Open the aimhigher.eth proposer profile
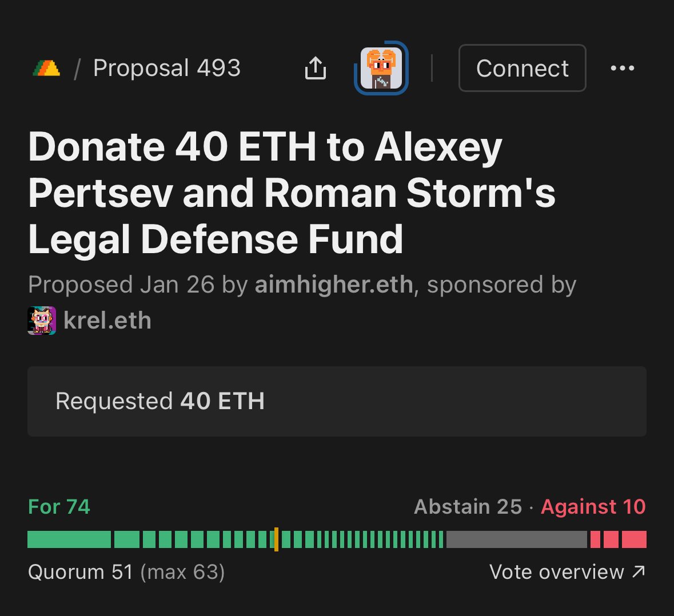The width and height of the screenshot is (674, 616). (333, 285)
